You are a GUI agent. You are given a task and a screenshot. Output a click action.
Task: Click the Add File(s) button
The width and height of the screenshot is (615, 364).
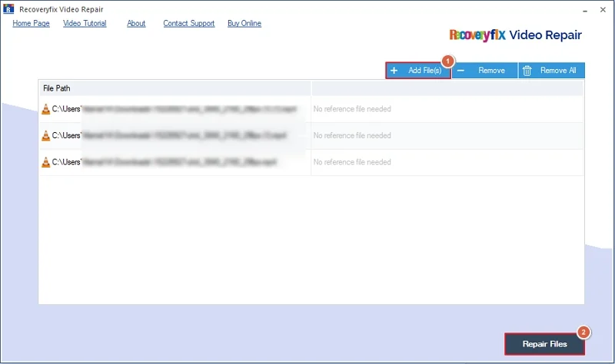[418, 71]
